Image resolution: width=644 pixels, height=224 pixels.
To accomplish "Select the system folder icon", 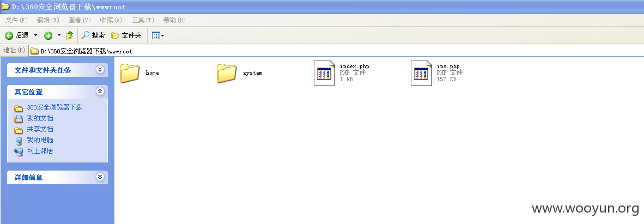I will point(227,73).
